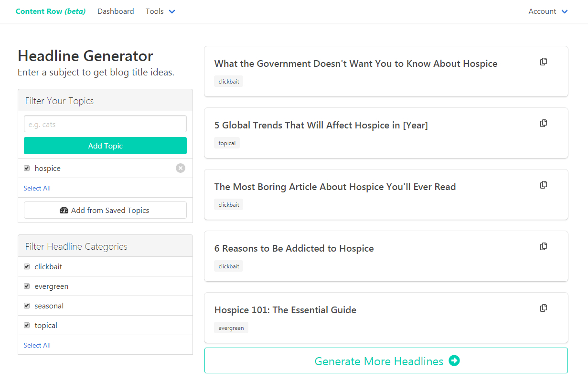Go to Content Row (beta) home
The image size is (588, 381).
[x=51, y=11]
